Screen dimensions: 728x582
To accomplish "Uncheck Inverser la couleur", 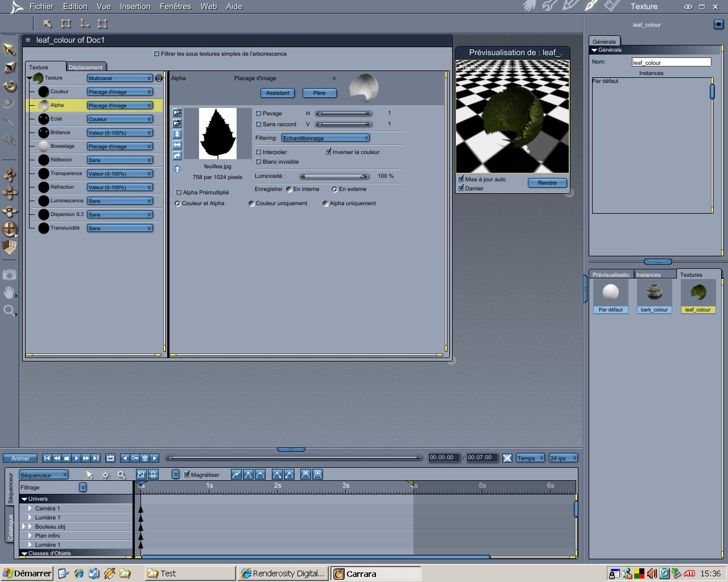I will tap(328, 152).
